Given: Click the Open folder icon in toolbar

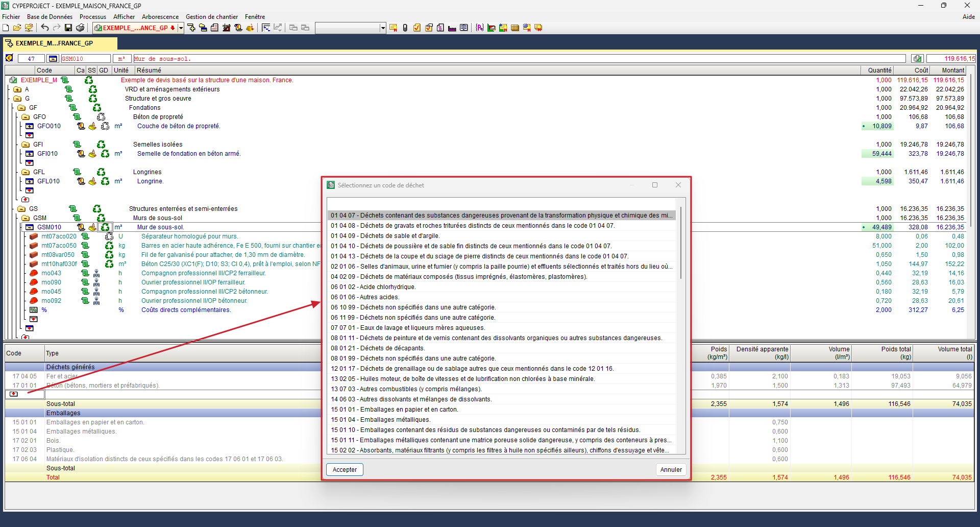Looking at the screenshot, I should 17,28.
